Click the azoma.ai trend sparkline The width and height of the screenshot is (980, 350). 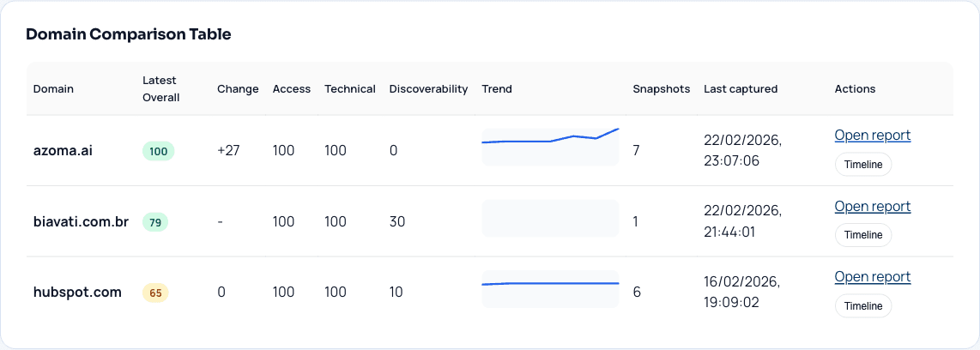pyautogui.click(x=550, y=147)
